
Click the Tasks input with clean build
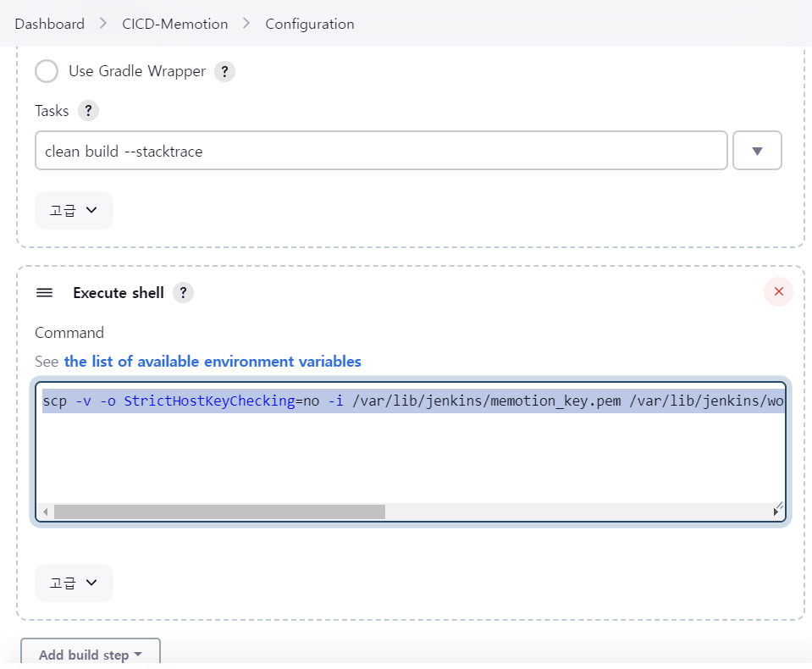tap(381, 151)
